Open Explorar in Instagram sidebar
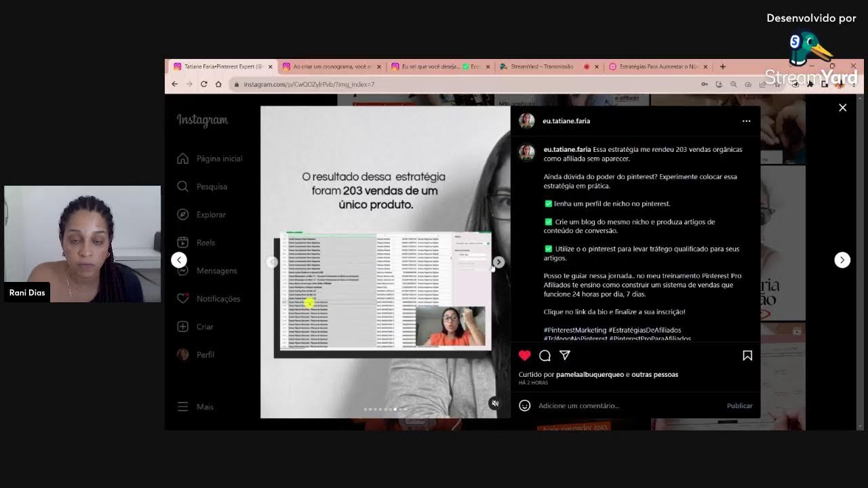The width and height of the screenshot is (868, 488). 201,214
